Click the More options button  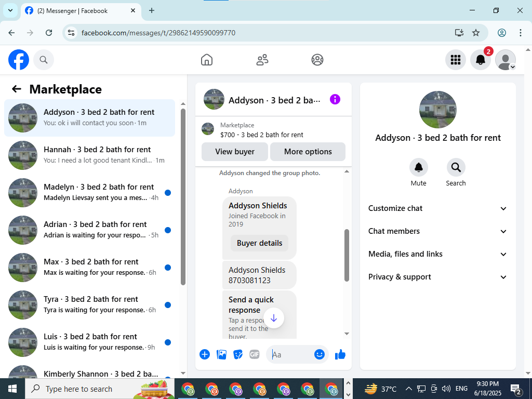(x=308, y=152)
